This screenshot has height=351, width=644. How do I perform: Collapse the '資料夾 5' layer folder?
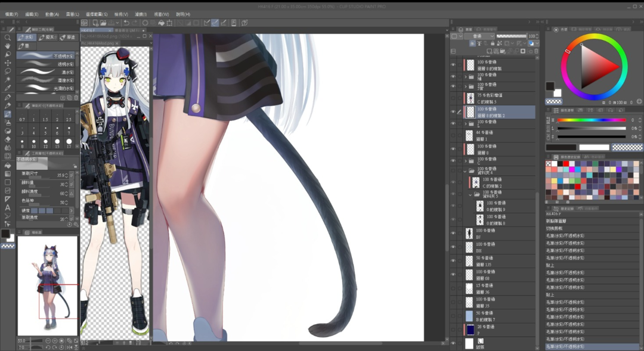[470, 195]
